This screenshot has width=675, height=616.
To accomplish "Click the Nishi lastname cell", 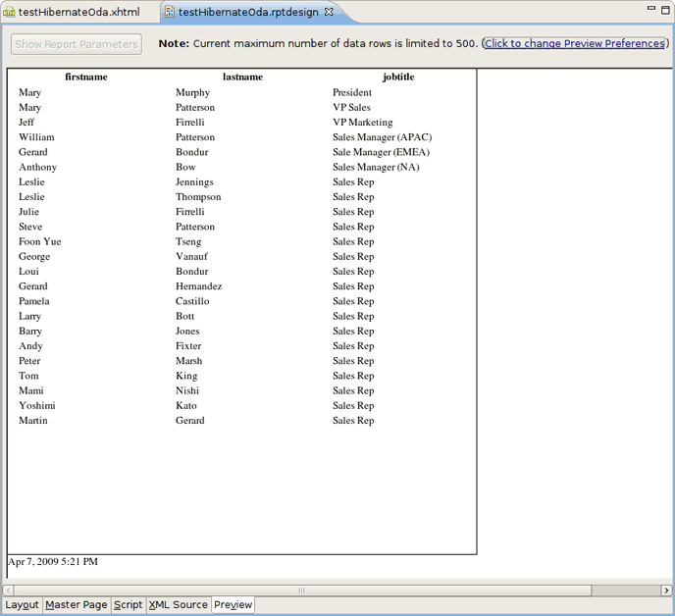I will (187, 390).
